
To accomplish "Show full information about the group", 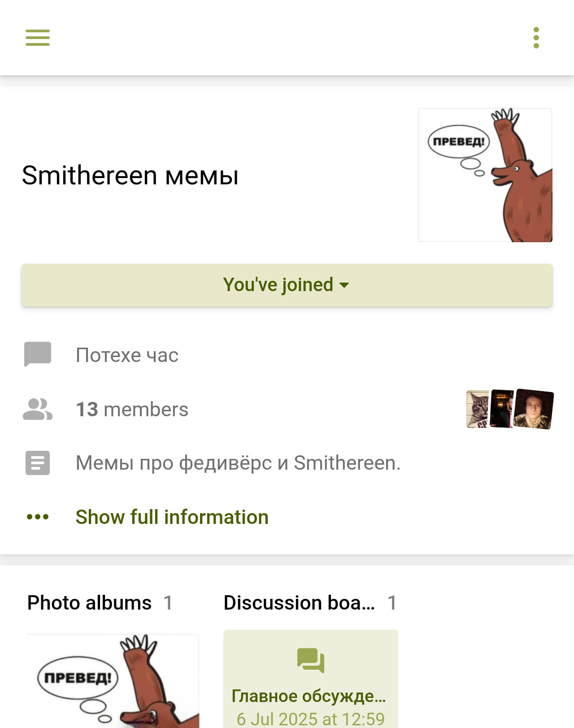I will point(172,517).
